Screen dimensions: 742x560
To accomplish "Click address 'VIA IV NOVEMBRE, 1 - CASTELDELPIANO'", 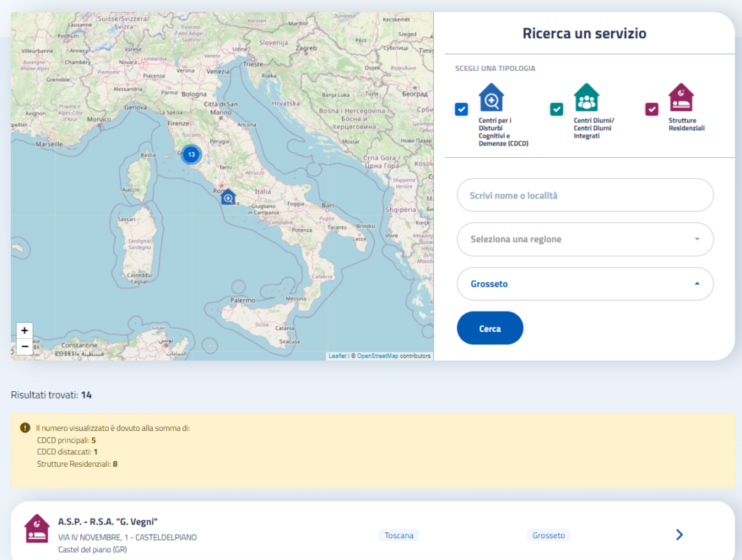I will [128, 538].
